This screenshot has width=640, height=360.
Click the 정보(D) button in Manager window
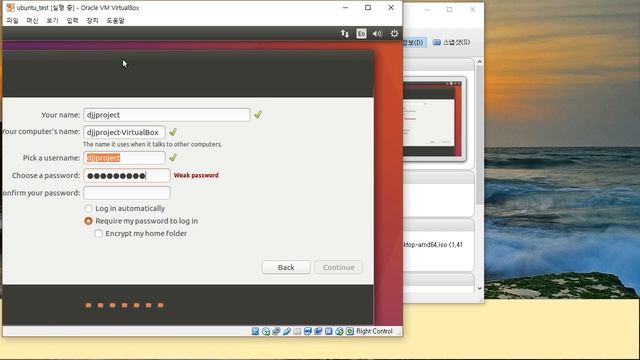click(x=414, y=42)
